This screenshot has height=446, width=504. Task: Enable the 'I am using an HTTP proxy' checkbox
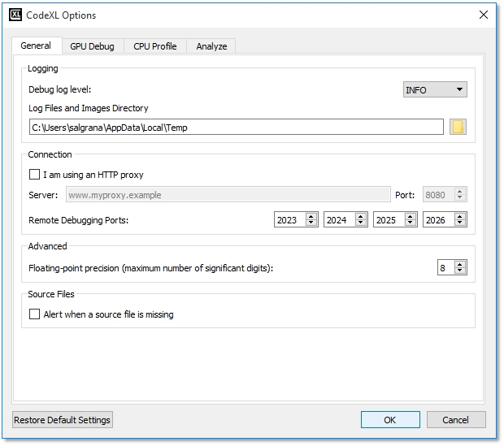click(34, 174)
